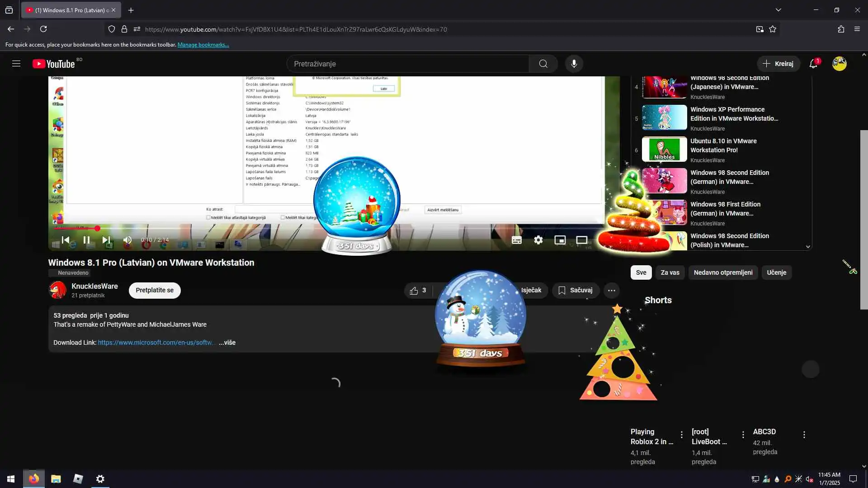Expand description with ...više
This screenshot has width=868, height=488.
click(x=227, y=343)
